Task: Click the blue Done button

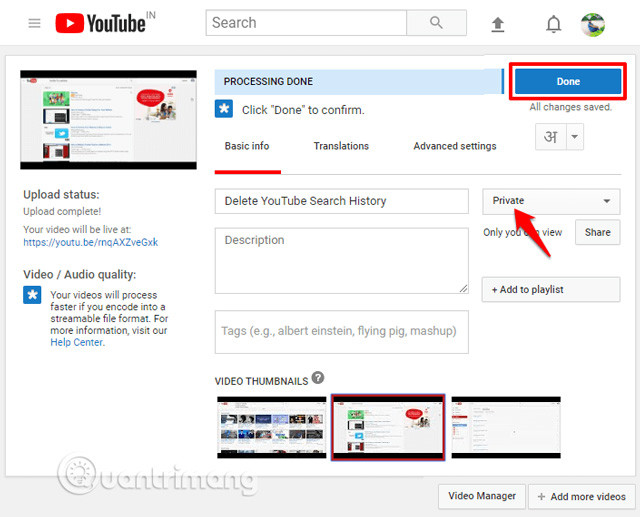Action: 568,81
